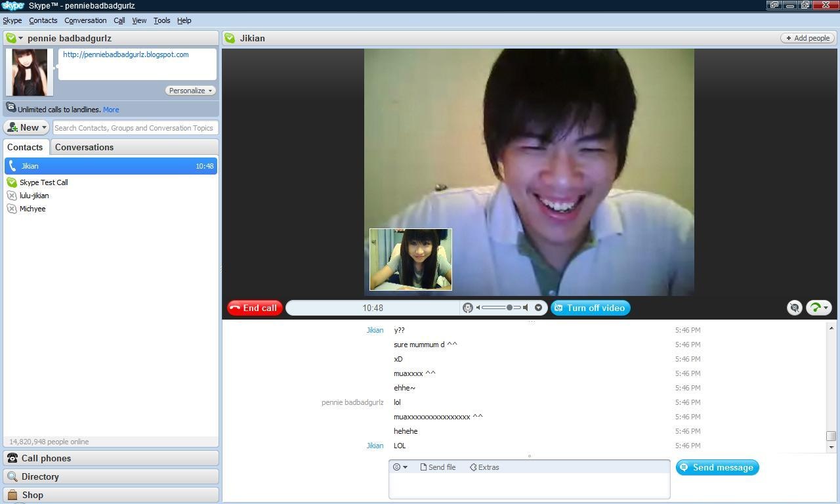Screen dimensions: 840x504
Task: Click the magnifier icon on Directory
Action: pos(12,476)
